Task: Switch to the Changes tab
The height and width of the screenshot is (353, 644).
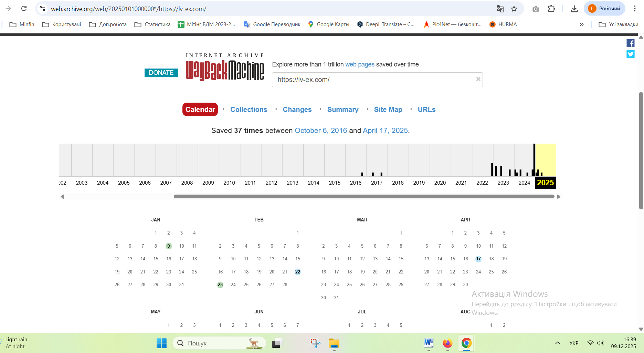Action: (297, 110)
